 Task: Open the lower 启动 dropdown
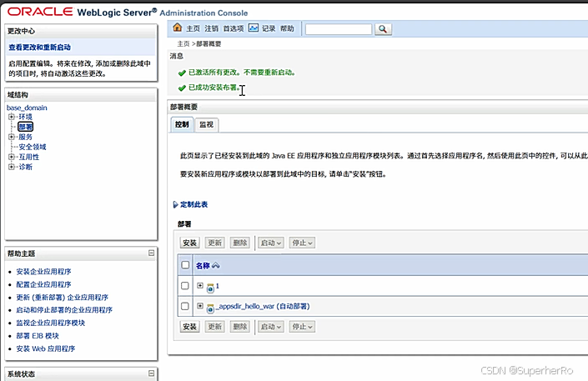pos(271,327)
